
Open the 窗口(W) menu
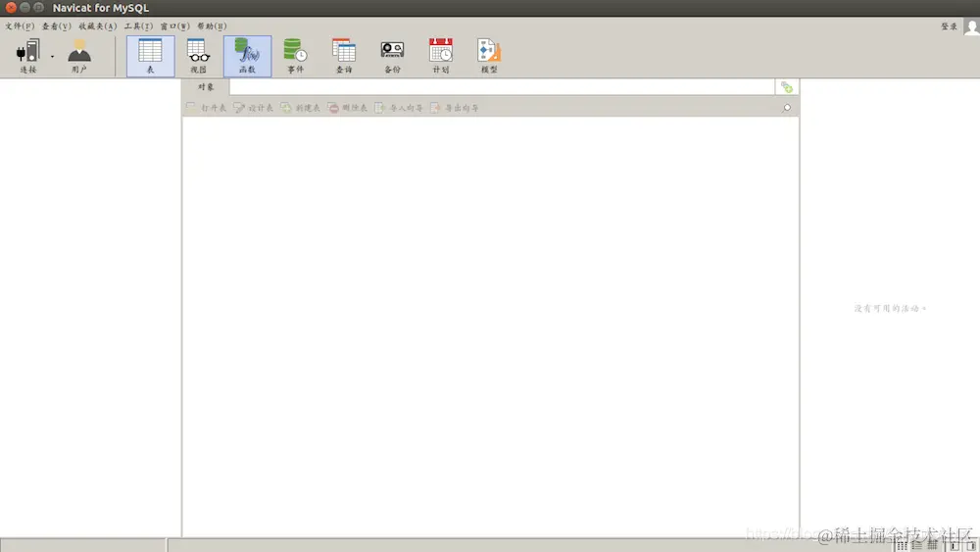coord(175,26)
